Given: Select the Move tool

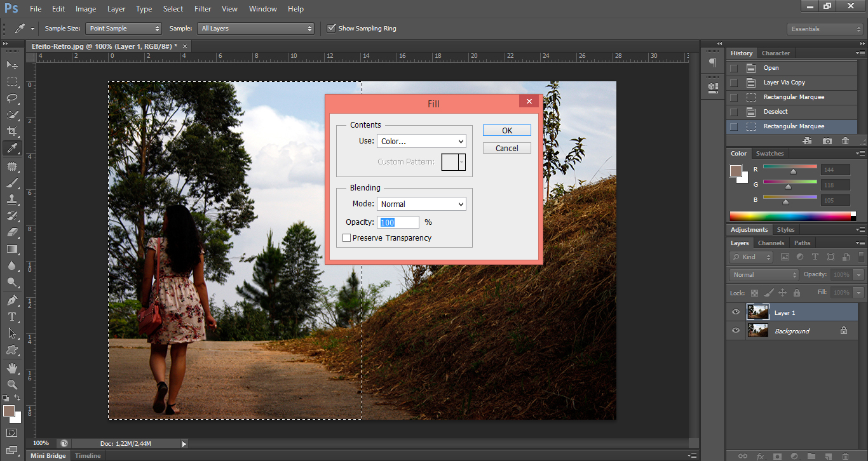Looking at the screenshot, I should pyautogui.click(x=12, y=65).
